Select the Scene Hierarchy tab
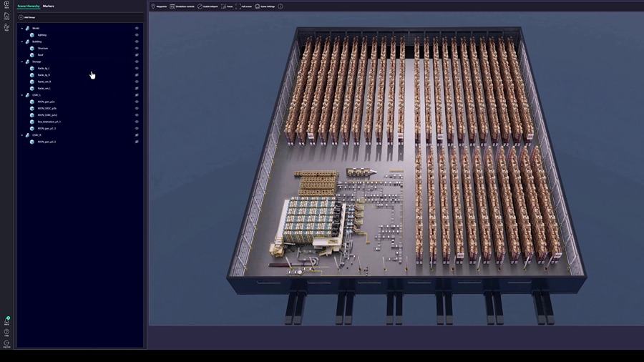The width and height of the screenshot is (644, 362). point(29,6)
